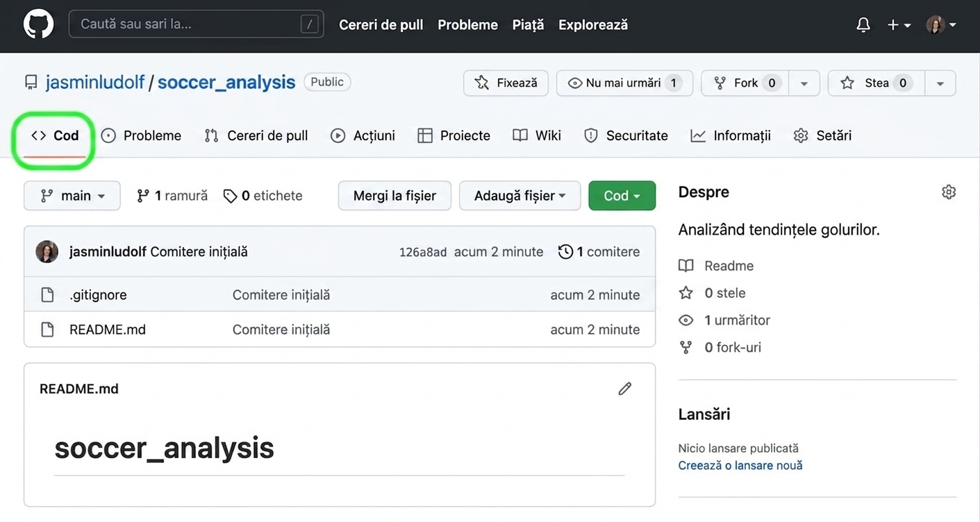Open the 'Securitate' tab
Image resolution: width=980 pixels, height=522 pixels.
(626, 136)
